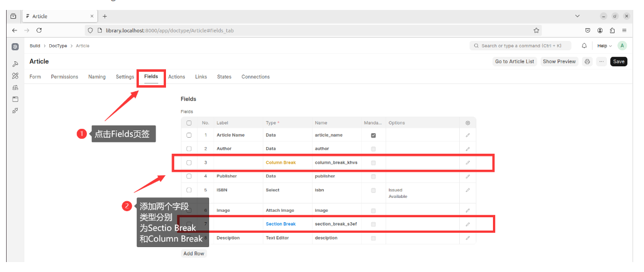Toggle Mandatory checkbox for Author
The width and height of the screenshot is (644, 272).
(373, 149)
